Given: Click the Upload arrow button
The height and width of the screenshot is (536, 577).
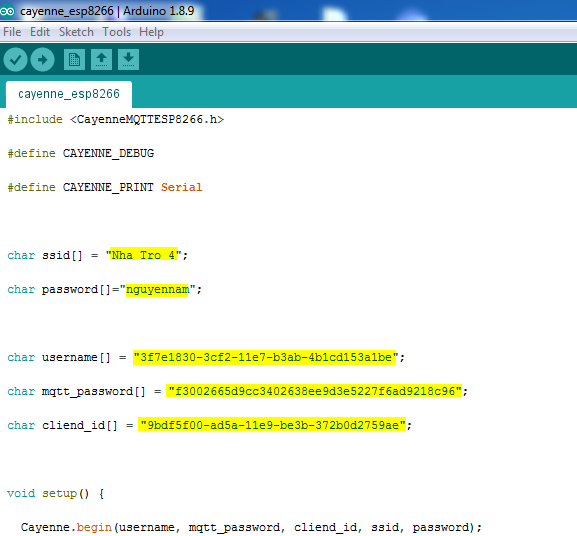Looking at the screenshot, I should (43, 60).
